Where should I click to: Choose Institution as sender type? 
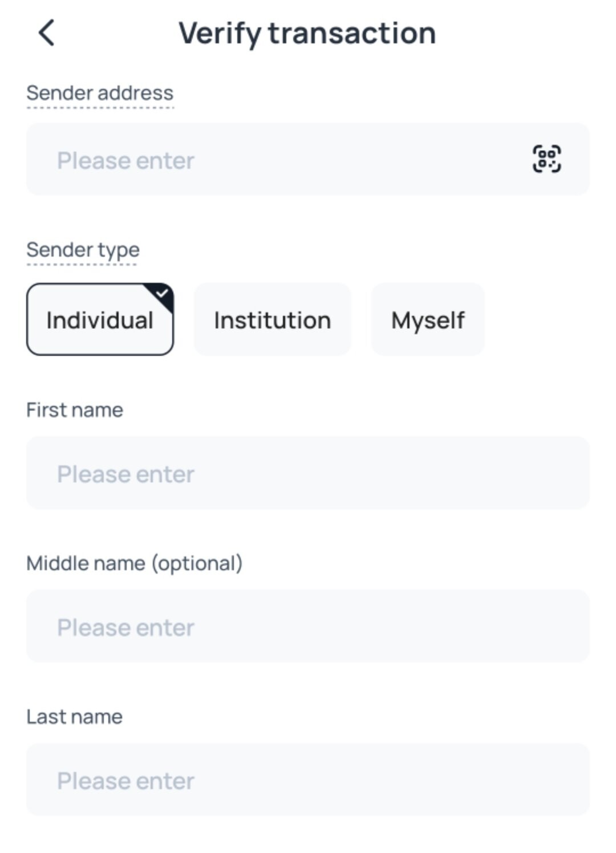(272, 319)
